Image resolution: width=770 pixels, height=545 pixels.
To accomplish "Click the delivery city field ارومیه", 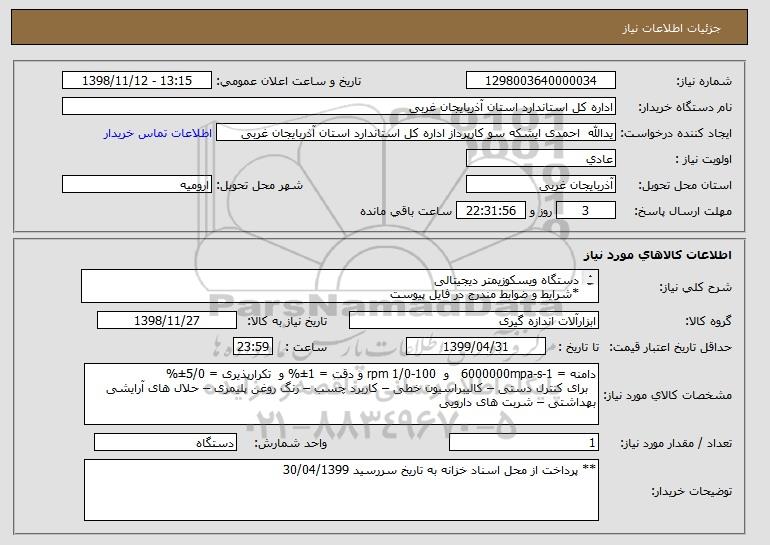I will pos(137,185).
